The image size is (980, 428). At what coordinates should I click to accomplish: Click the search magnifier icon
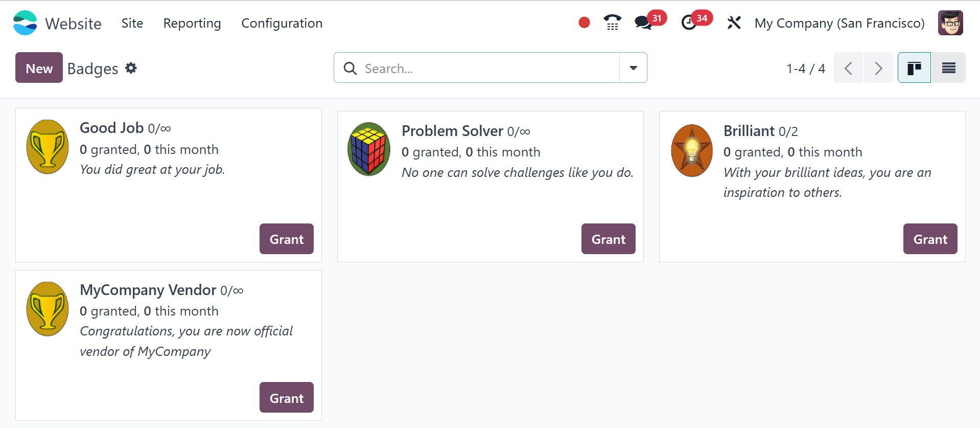point(350,68)
